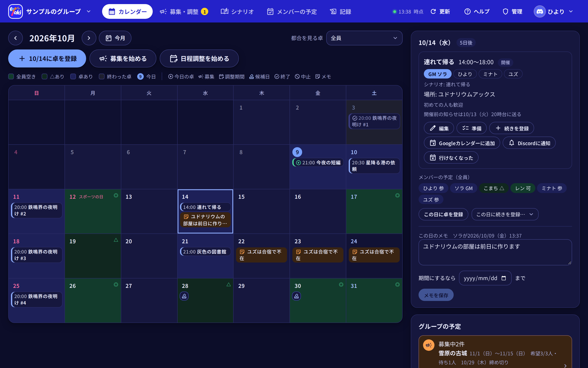This screenshot has height=368, width=588.
Task: Click the 更新 refresh button
Action: pyautogui.click(x=440, y=11)
